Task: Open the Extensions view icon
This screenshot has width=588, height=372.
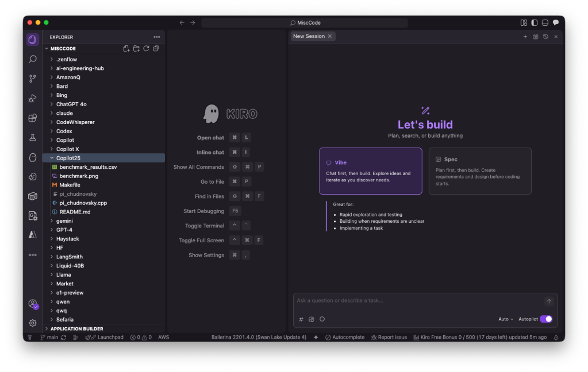Action: 33,118
